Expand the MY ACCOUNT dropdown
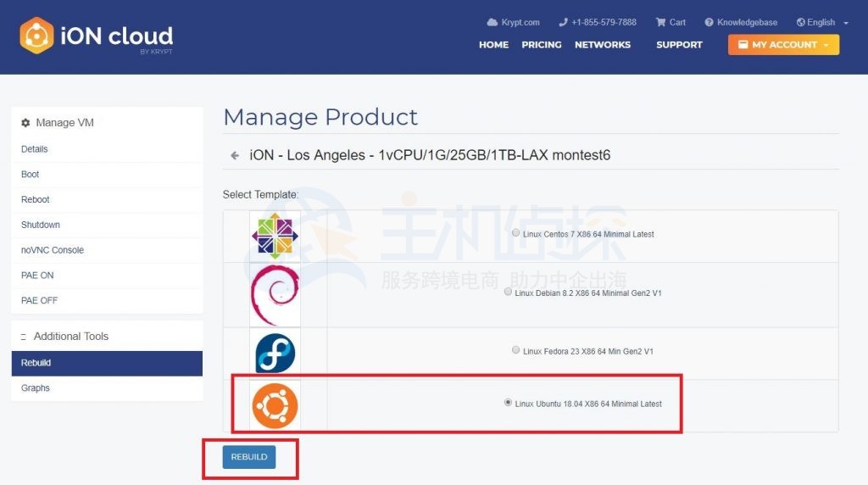 (x=783, y=45)
